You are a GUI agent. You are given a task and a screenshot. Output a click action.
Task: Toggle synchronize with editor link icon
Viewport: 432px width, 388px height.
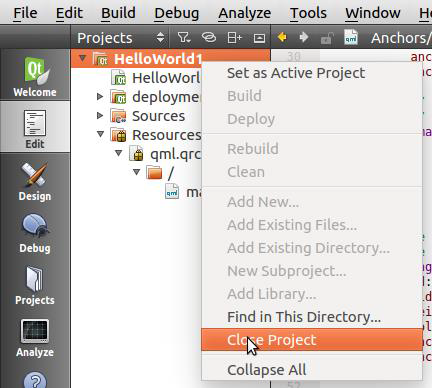[x=209, y=37]
